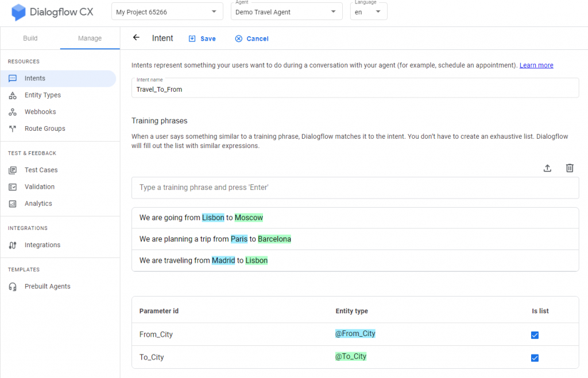The image size is (588, 378).
Task: Click highlighted Madrid annotation
Action: pyautogui.click(x=223, y=260)
